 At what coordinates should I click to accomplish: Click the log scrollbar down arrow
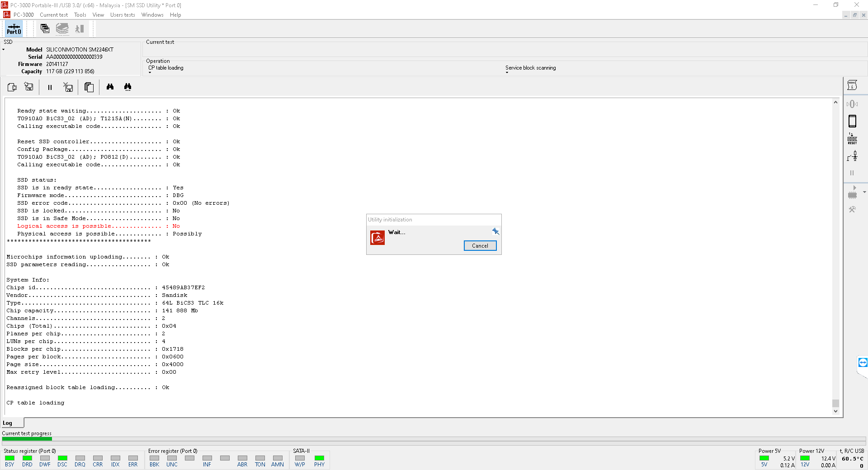[x=835, y=411]
